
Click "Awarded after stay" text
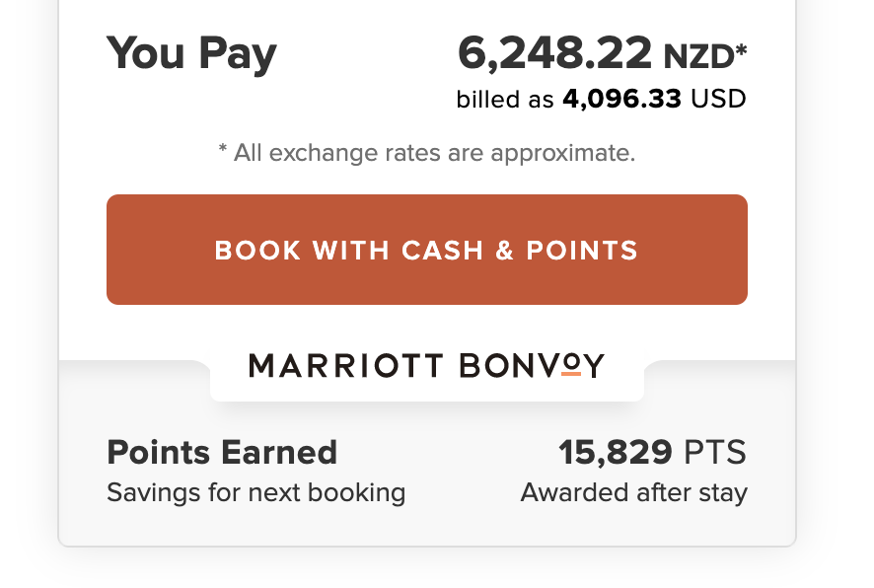[x=633, y=492]
